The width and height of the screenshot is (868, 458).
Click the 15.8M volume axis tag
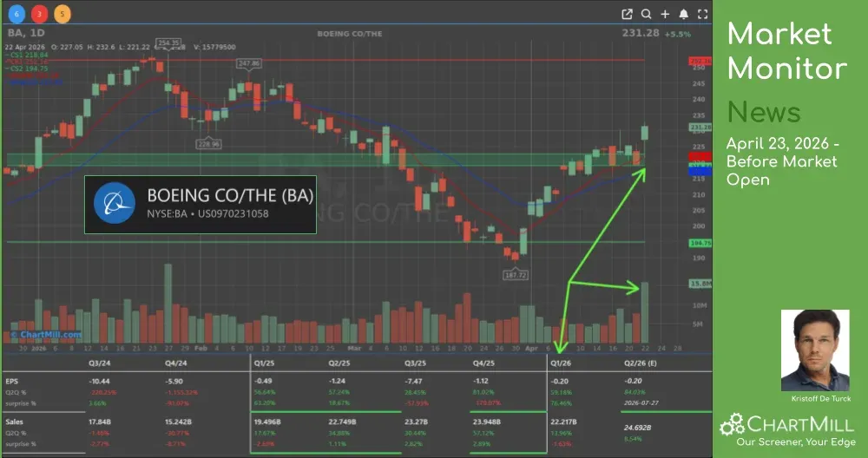(700, 283)
